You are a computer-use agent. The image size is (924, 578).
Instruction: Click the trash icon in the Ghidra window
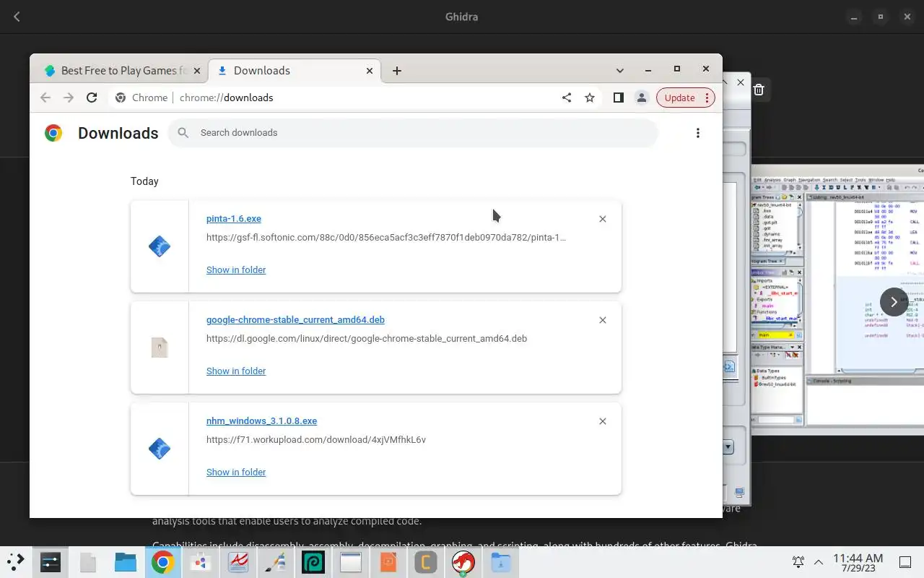coord(759,90)
